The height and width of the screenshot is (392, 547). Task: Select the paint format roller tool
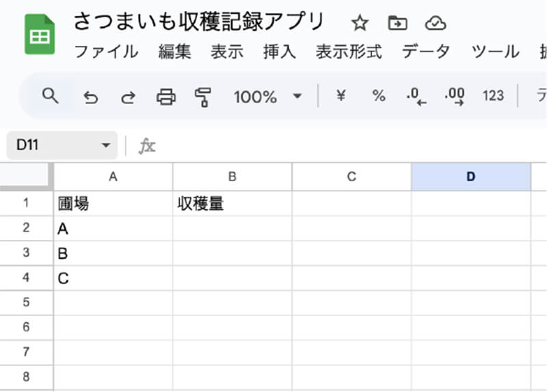[x=202, y=97]
